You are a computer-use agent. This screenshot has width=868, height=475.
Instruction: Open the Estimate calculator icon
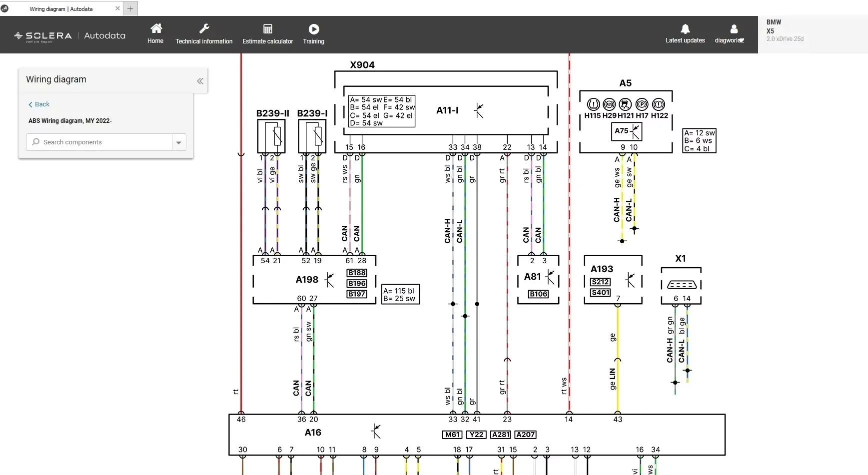(x=267, y=28)
